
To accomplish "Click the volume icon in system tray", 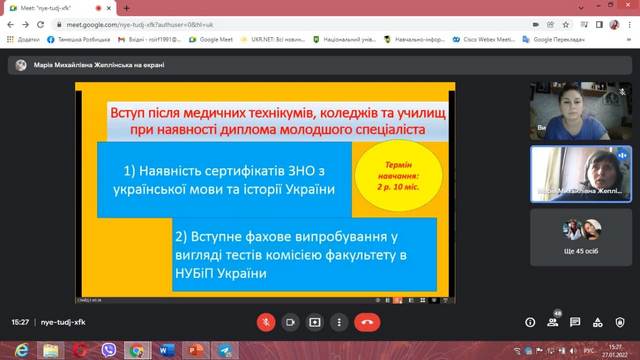I will [x=573, y=351].
